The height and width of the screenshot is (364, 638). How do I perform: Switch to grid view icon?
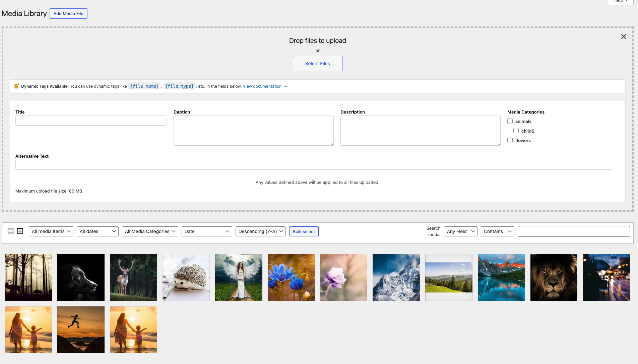[20, 231]
